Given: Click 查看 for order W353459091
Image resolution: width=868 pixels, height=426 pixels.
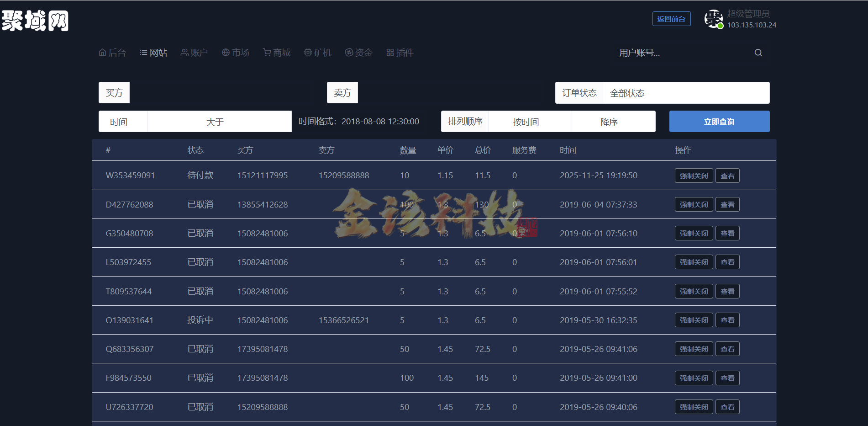Looking at the screenshot, I should (727, 175).
